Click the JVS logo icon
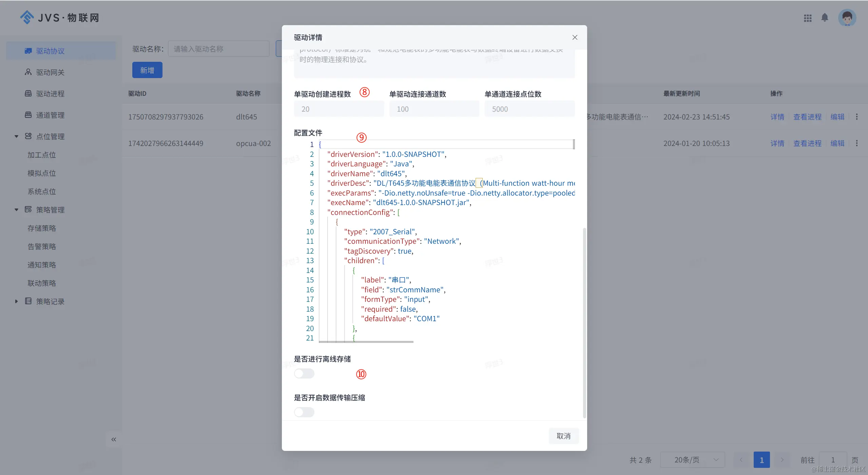This screenshot has height=475, width=868. coord(27,17)
